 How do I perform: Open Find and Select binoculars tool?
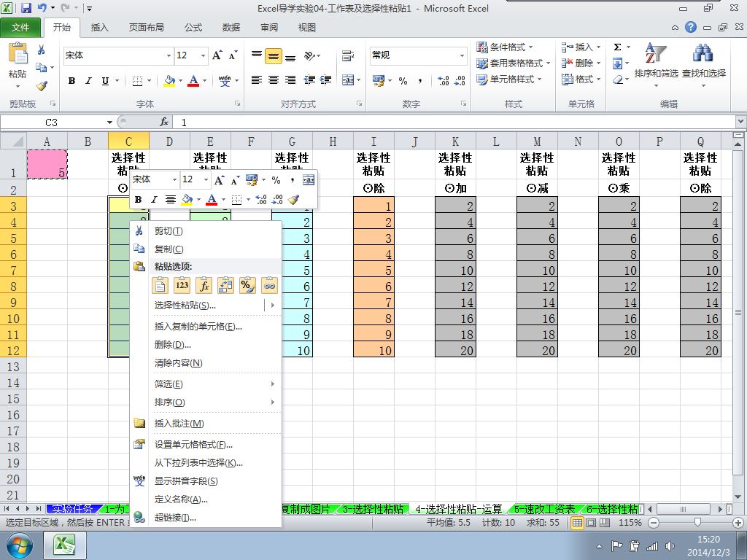pos(704,65)
